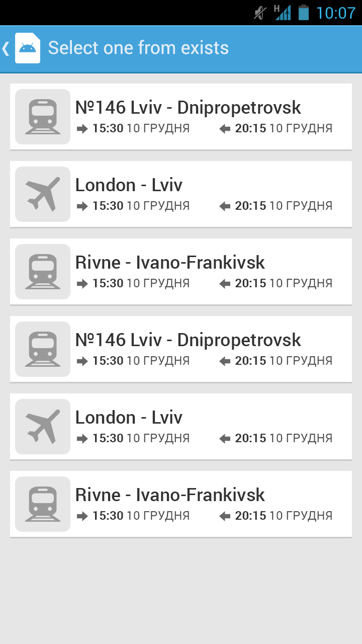
Task: Tap the 10:07 clock in status bar
Action: point(335,13)
